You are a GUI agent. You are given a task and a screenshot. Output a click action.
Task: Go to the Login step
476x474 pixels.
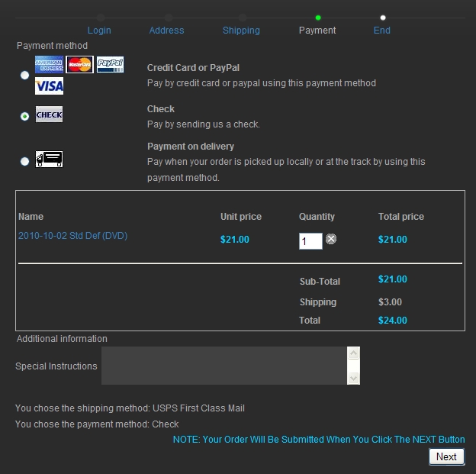[99, 31]
